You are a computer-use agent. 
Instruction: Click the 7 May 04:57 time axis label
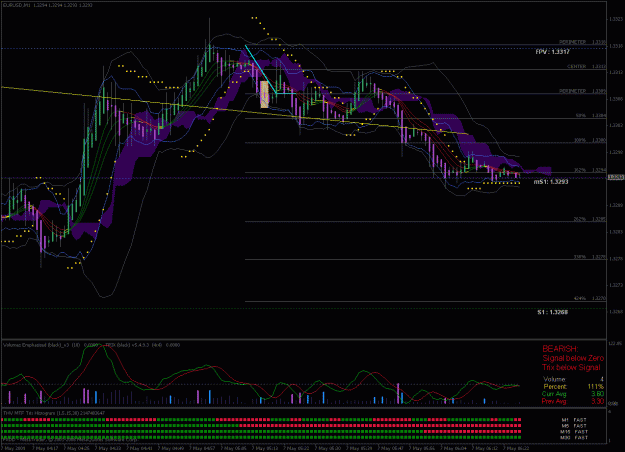[204, 448]
